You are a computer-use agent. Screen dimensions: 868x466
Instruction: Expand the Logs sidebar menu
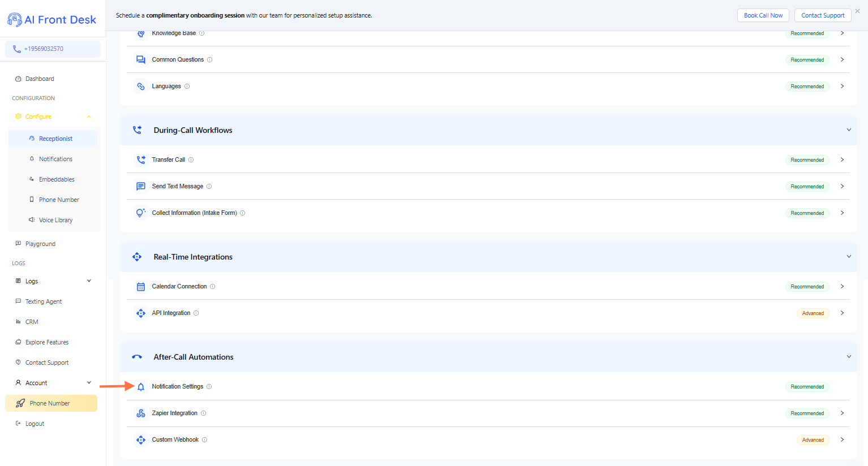click(x=89, y=281)
